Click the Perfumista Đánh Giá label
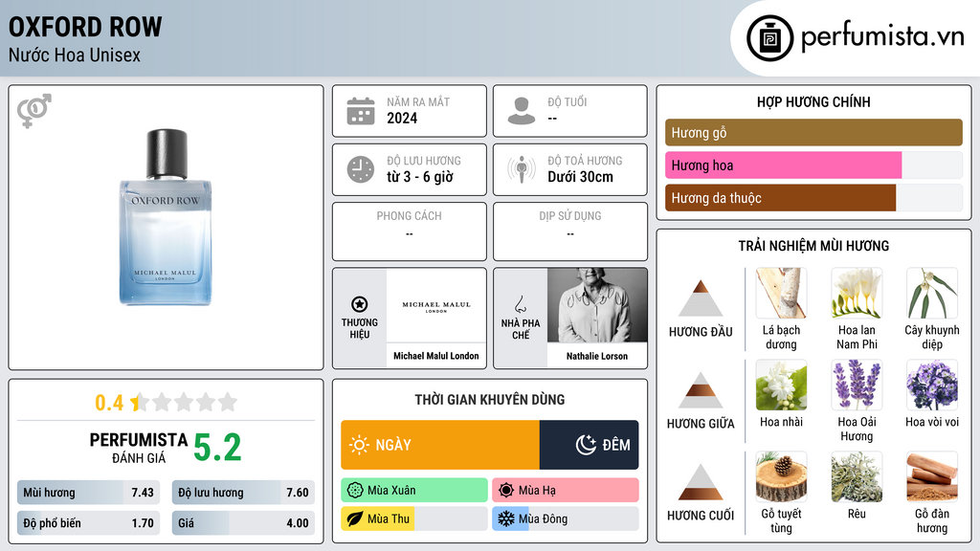This screenshot has height=551, width=980. [x=139, y=448]
